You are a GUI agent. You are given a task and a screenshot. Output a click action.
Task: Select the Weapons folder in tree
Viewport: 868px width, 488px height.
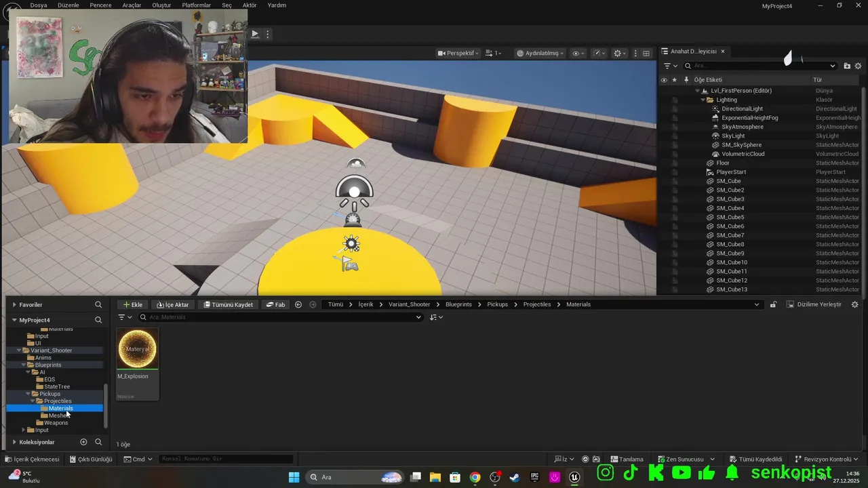click(x=56, y=423)
